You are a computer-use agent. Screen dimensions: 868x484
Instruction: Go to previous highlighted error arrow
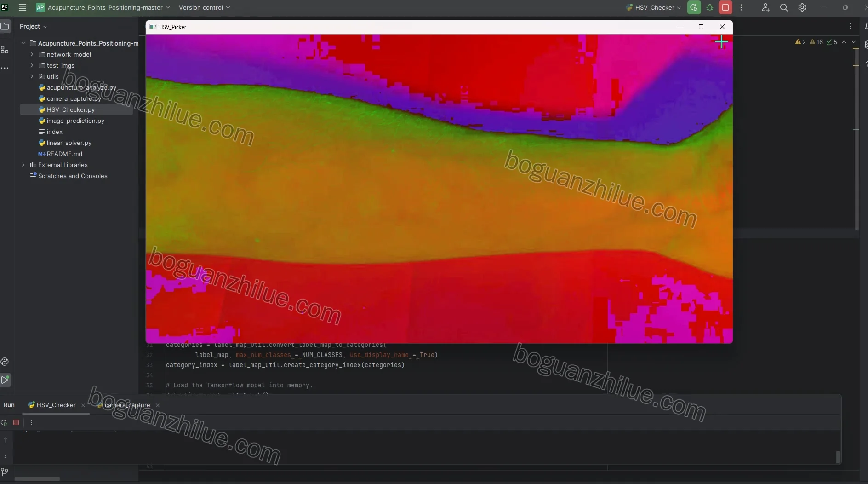(844, 42)
